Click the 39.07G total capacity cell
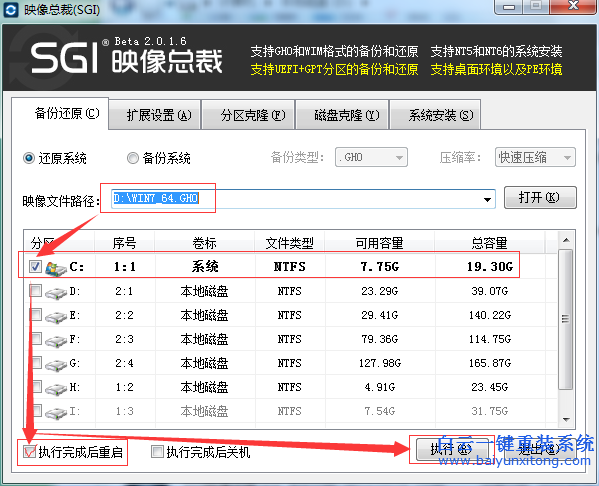Image resolution: width=599 pixels, height=486 pixels. (490, 292)
